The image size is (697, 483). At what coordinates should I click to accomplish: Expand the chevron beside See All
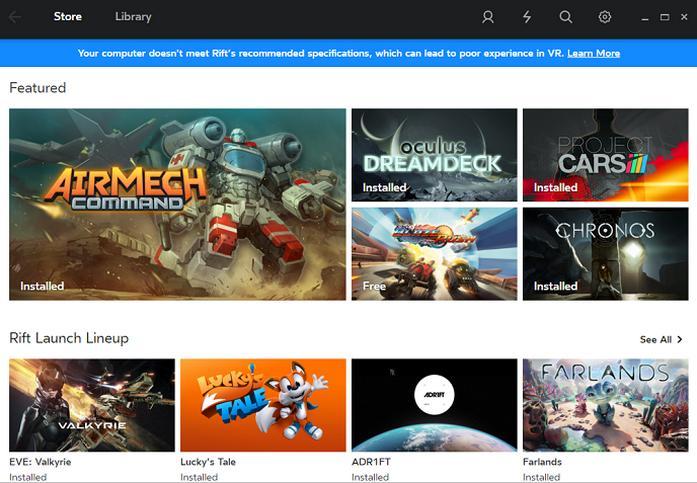pos(680,339)
